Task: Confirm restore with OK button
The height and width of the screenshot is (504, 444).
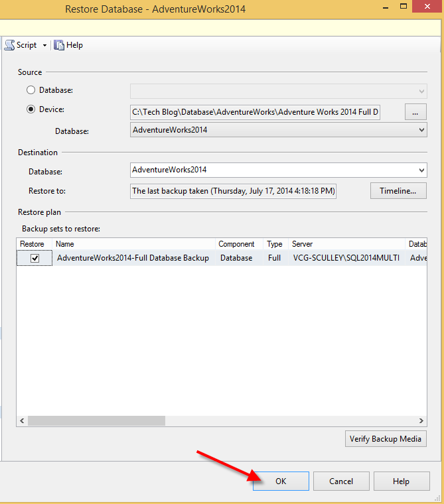Action: 281,481
